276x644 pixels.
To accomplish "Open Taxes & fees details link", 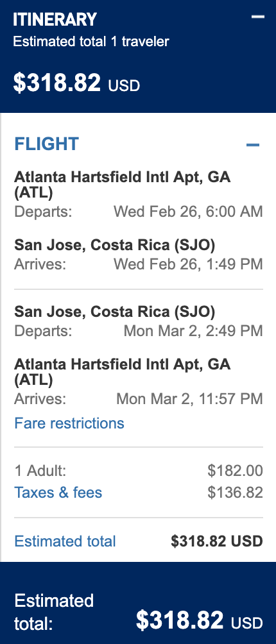I will (58, 492).
